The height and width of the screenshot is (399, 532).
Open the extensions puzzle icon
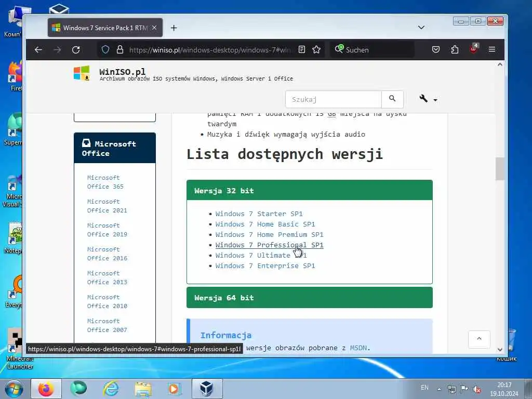(x=455, y=50)
